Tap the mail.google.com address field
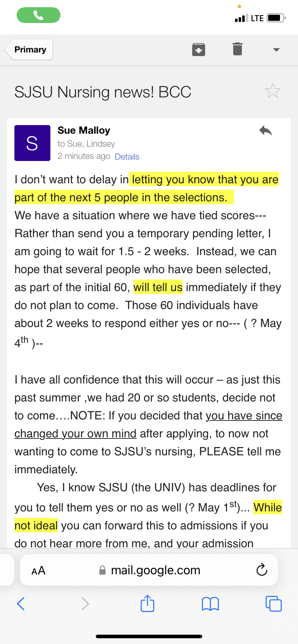 pyautogui.click(x=149, y=570)
